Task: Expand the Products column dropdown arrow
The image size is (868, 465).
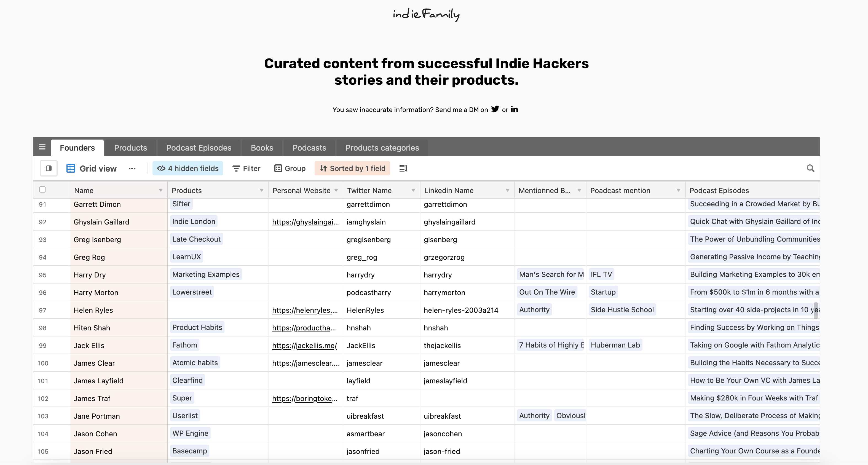Action: [261, 190]
